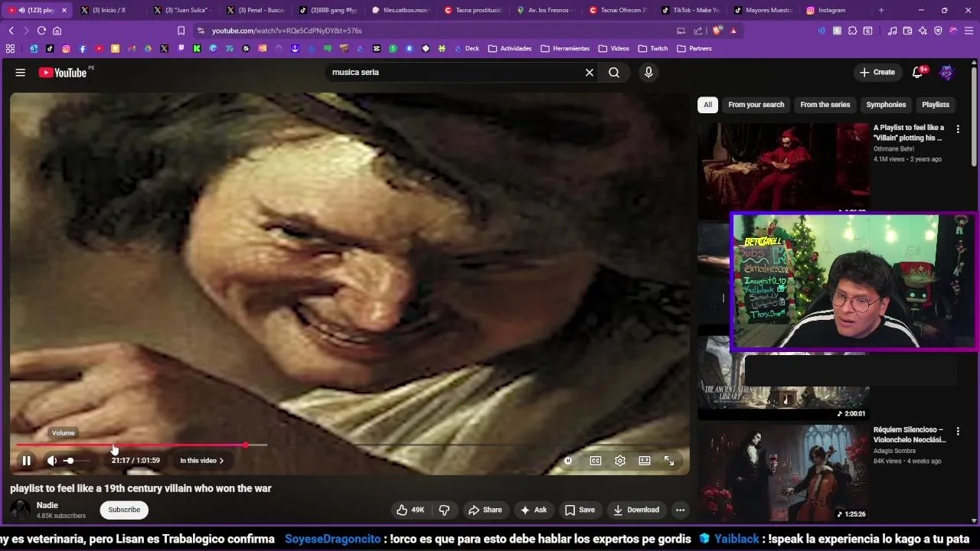Screen dimensions: 980x551
Task: Open Brave Shields lion icon
Action: click(x=717, y=31)
